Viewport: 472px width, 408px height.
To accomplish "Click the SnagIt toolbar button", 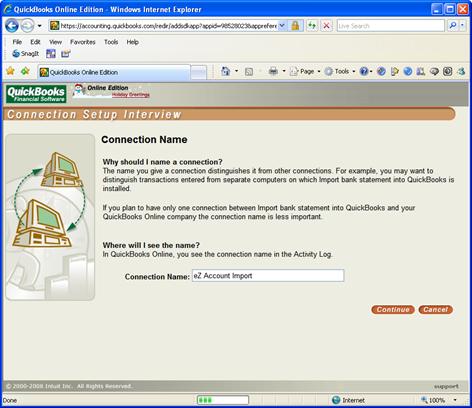I will [x=26, y=53].
